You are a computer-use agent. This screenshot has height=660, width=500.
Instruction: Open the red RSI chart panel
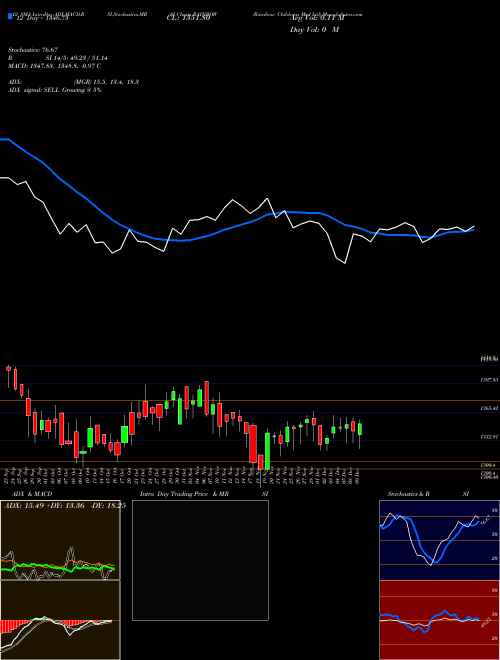[x=439, y=620]
